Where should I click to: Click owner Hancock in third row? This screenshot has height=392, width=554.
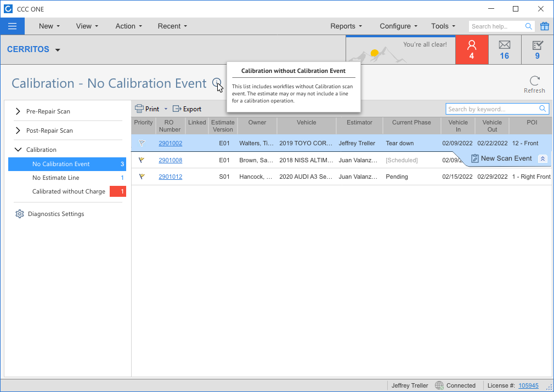[x=256, y=177]
